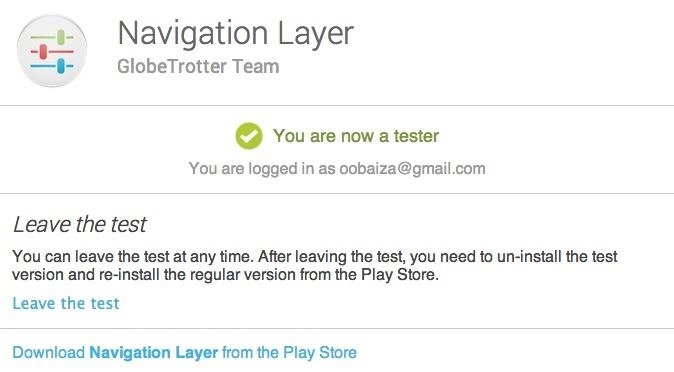Click the paragraph about leaving the test
The width and height of the screenshot is (674, 372).
pos(315,265)
